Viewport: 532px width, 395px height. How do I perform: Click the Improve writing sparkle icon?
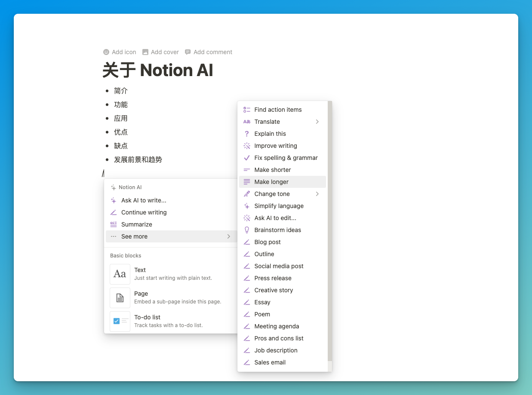click(246, 146)
